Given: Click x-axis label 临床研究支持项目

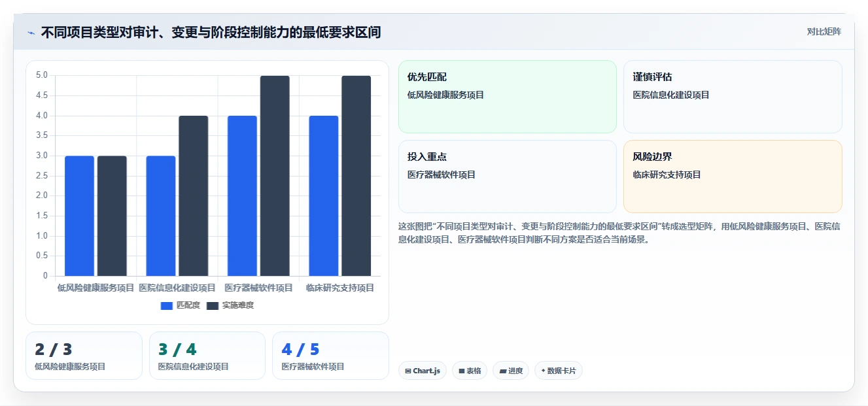Looking at the screenshot, I should [x=340, y=288].
